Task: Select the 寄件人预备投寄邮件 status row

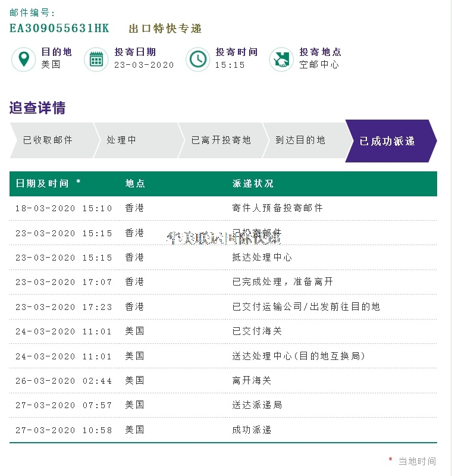Action: click(277, 208)
